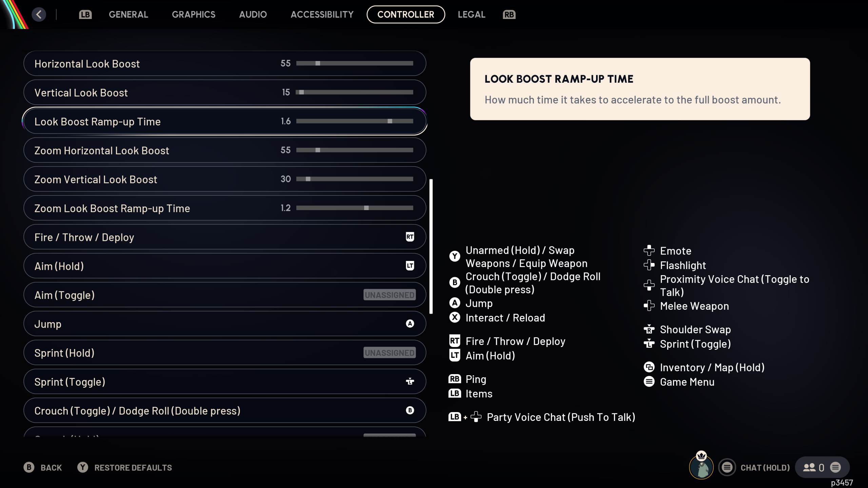Click the B button icon on Crouch (Toggle) row
Screen dimensions: 868x488
coord(410,410)
